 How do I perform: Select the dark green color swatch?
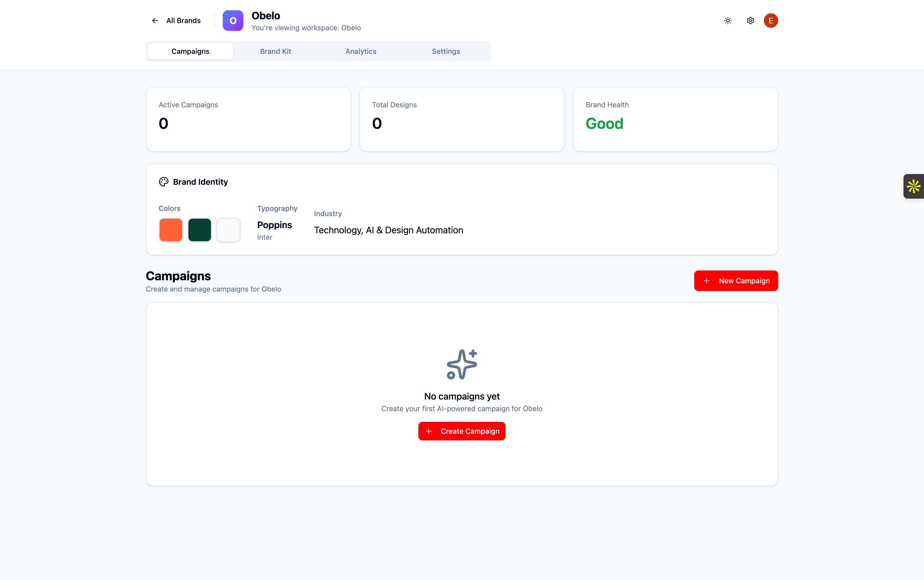click(199, 230)
